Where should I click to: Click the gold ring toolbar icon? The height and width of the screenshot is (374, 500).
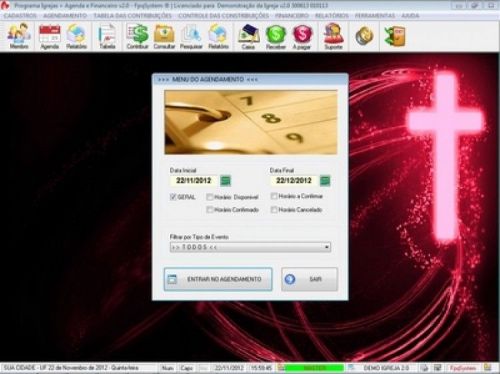[x=364, y=36]
